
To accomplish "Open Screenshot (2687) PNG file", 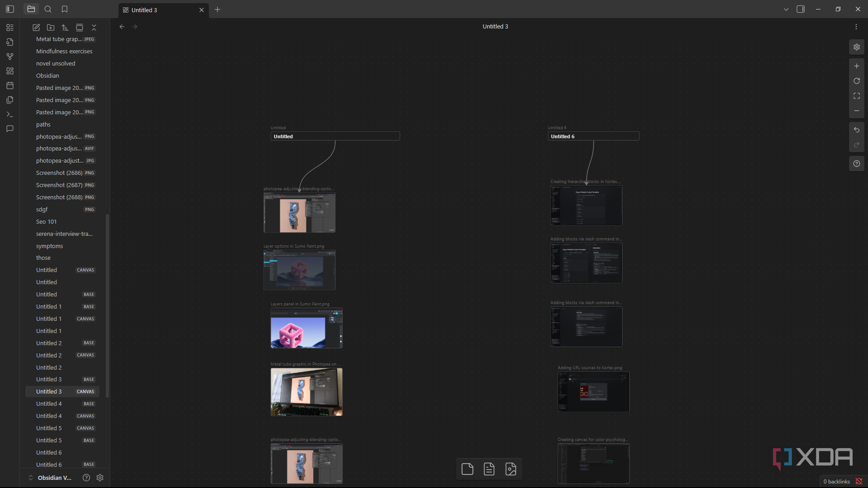I will coord(62,185).
